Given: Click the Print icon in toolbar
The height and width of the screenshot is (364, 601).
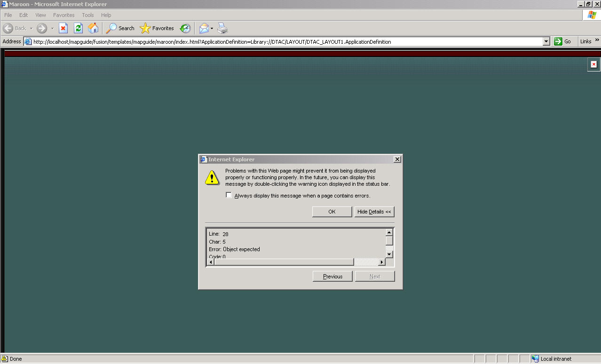Looking at the screenshot, I should [222, 28].
